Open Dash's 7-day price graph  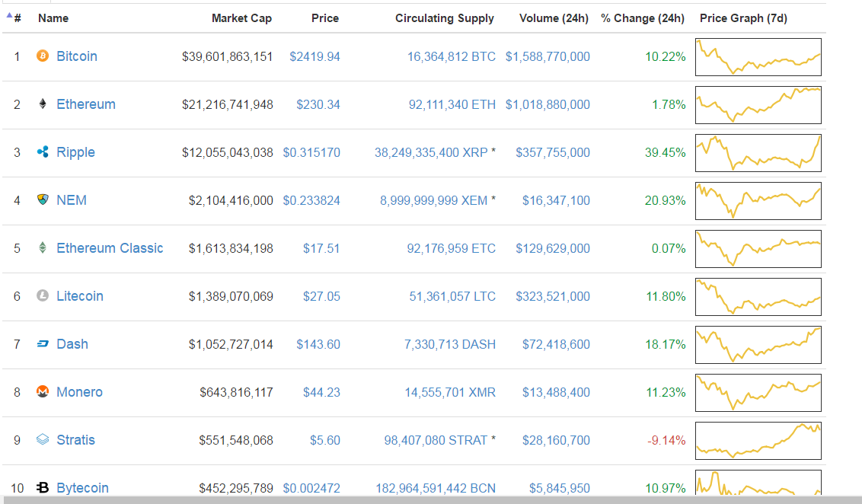click(x=758, y=345)
